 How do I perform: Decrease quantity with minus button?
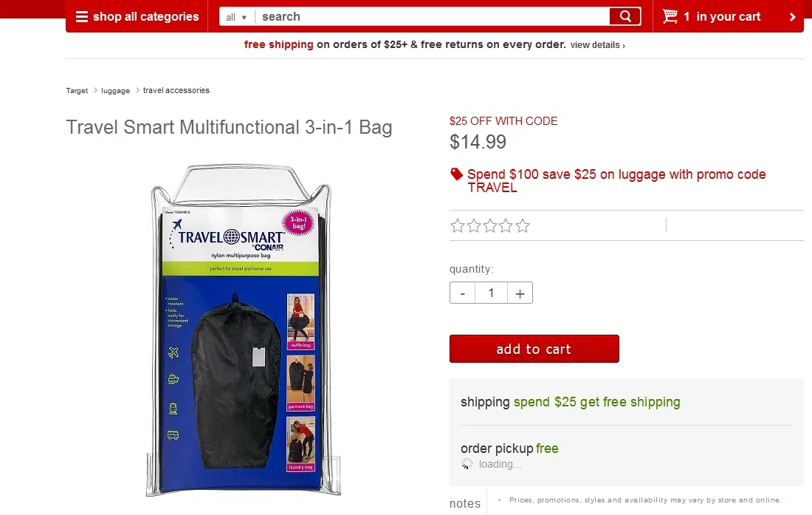[x=462, y=293]
